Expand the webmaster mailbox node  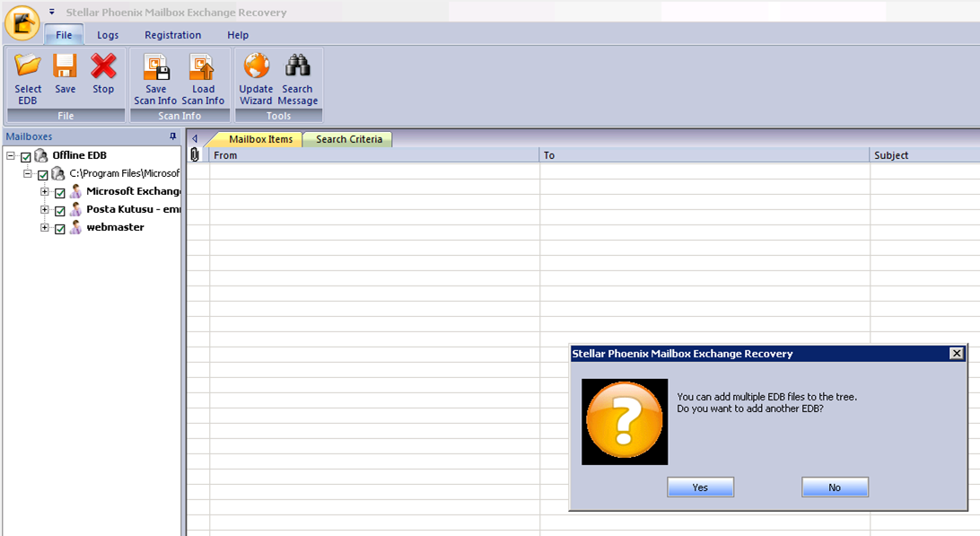point(44,228)
